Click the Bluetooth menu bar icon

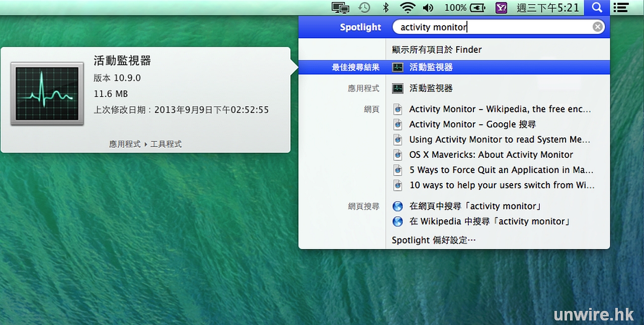click(x=386, y=8)
